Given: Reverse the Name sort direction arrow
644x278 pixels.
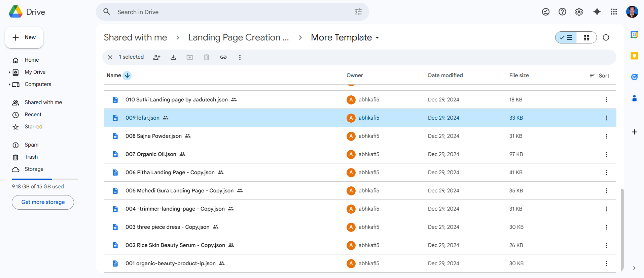Looking at the screenshot, I should coord(127,75).
